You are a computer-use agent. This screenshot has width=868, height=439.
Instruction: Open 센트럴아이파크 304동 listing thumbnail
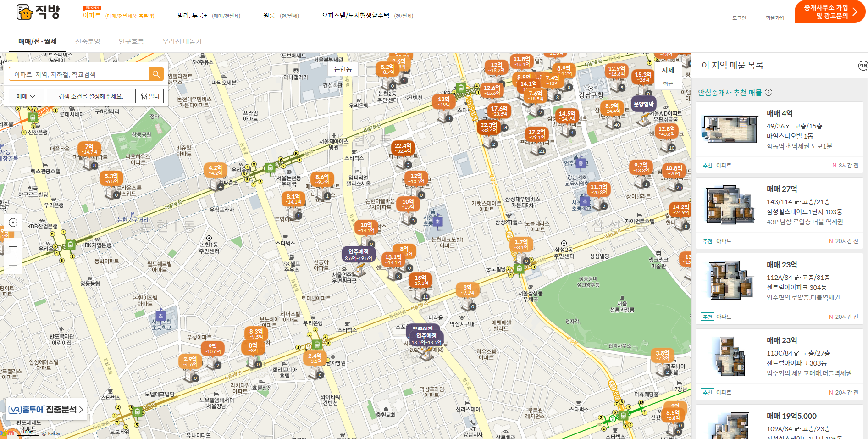[730, 280]
